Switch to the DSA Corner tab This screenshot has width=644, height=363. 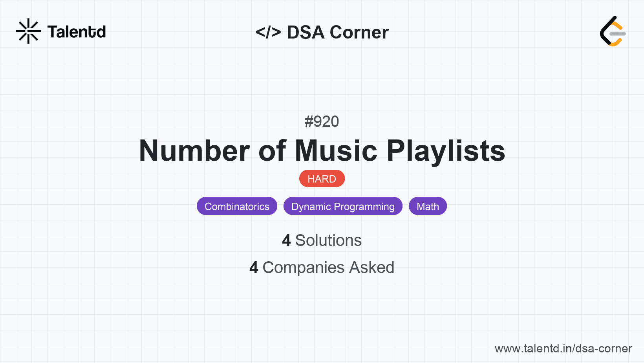pos(323,32)
